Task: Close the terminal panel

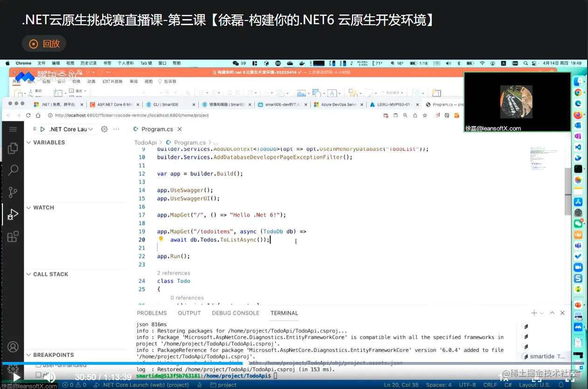Action: pyautogui.click(x=563, y=313)
